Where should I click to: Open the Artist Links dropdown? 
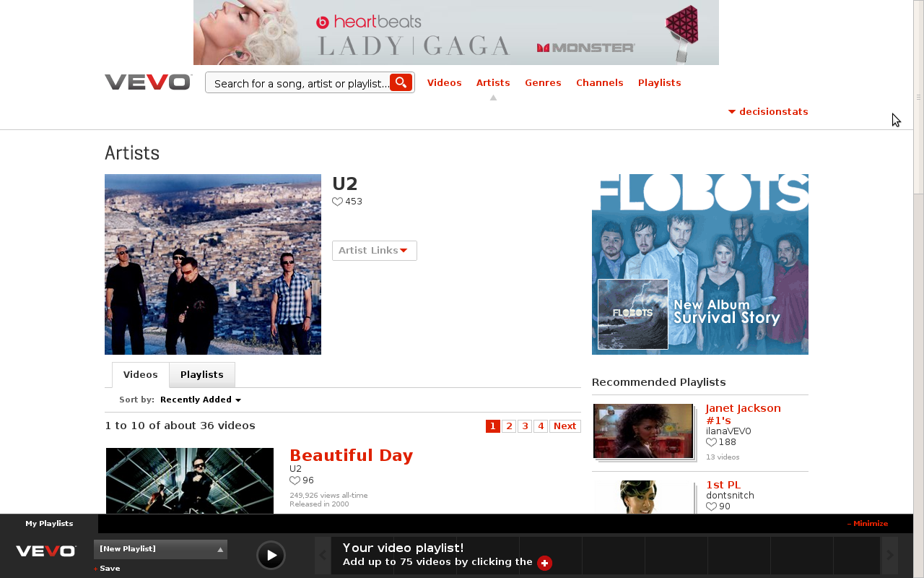click(374, 251)
